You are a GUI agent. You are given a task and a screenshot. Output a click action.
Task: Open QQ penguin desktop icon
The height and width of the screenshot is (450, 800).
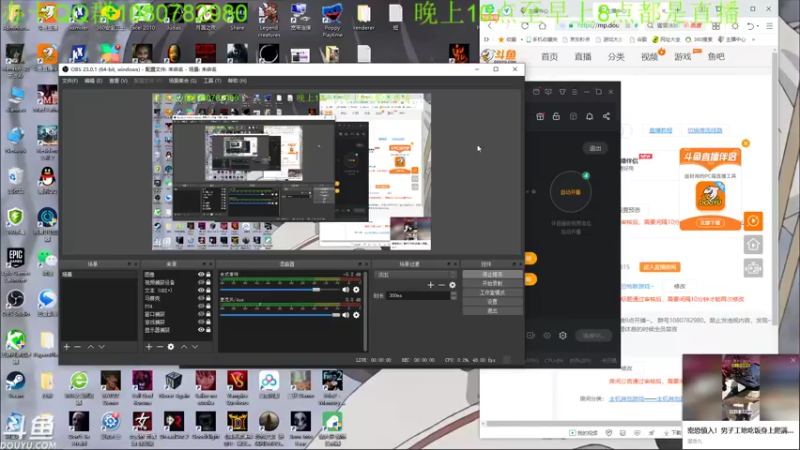click(x=47, y=181)
